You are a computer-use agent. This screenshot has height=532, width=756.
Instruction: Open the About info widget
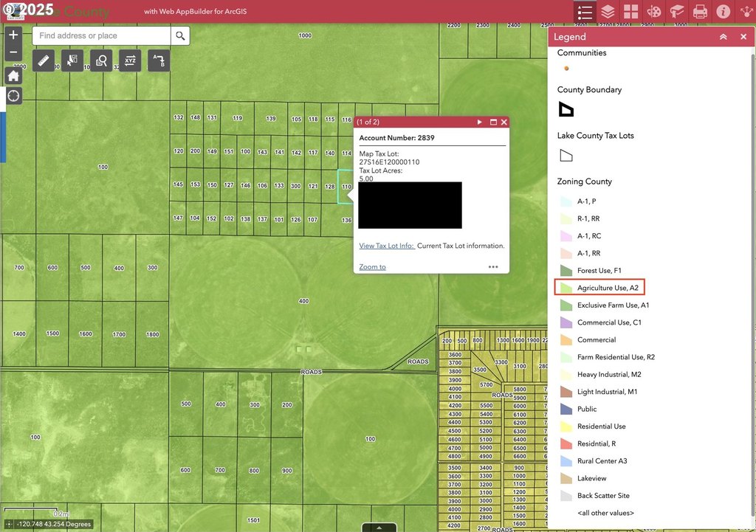723,12
